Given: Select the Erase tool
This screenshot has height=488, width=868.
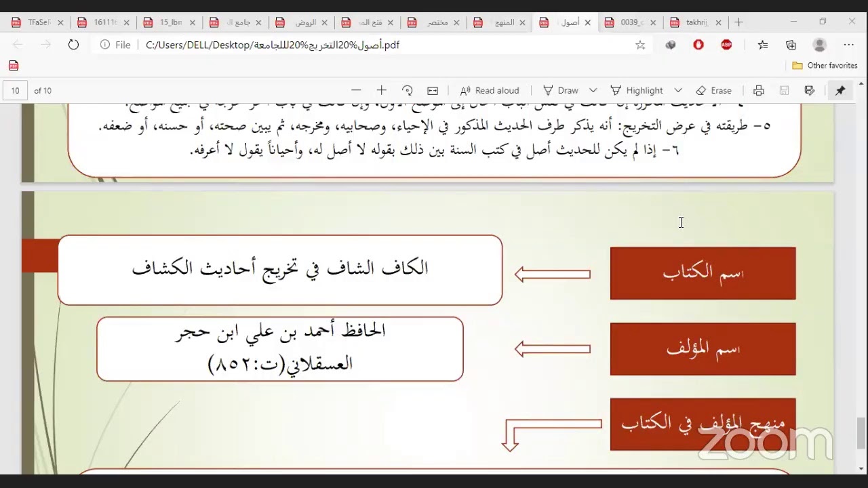Looking at the screenshot, I should pos(714,90).
